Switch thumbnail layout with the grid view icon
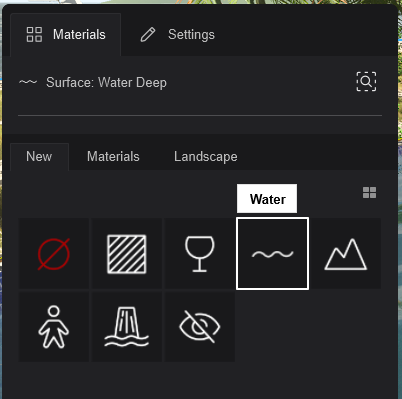This screenshot has height=399, width=402. (x=369, y=193)
